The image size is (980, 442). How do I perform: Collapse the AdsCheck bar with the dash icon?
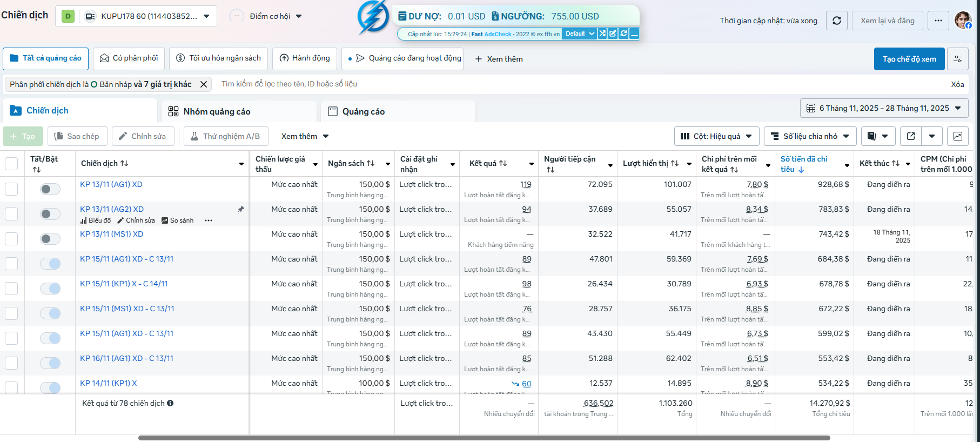tap(634, 34)
